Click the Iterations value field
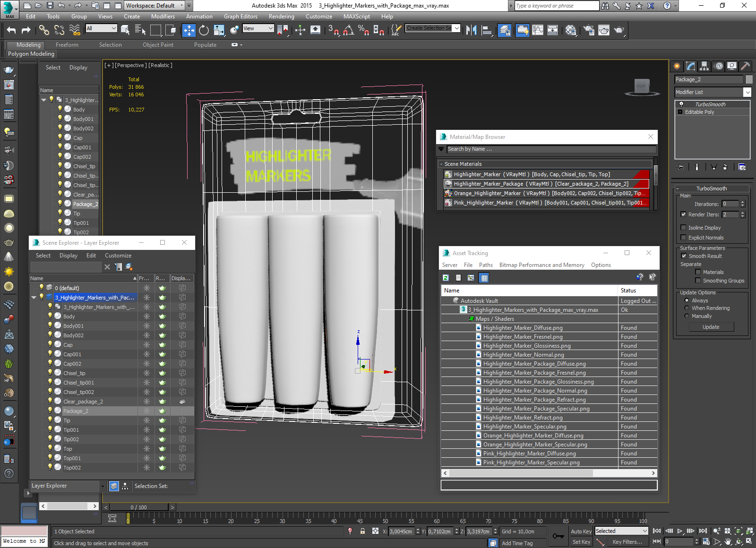Screen dimensions: 756x548 [730, 204]
